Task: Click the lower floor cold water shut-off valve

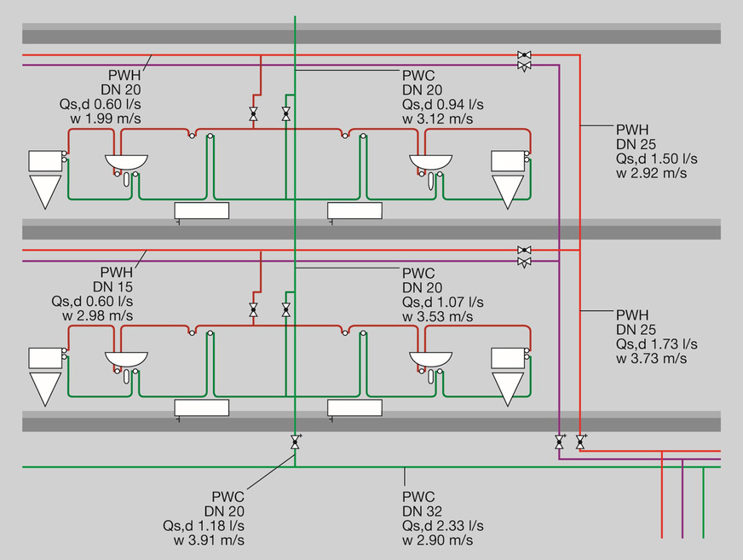Action: (286, 310)
